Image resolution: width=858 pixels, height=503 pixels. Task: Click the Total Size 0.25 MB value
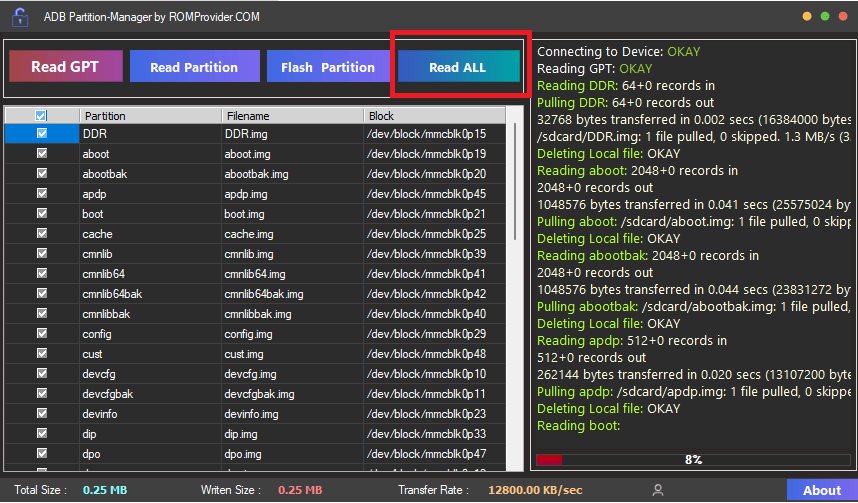tap(105, 490)
